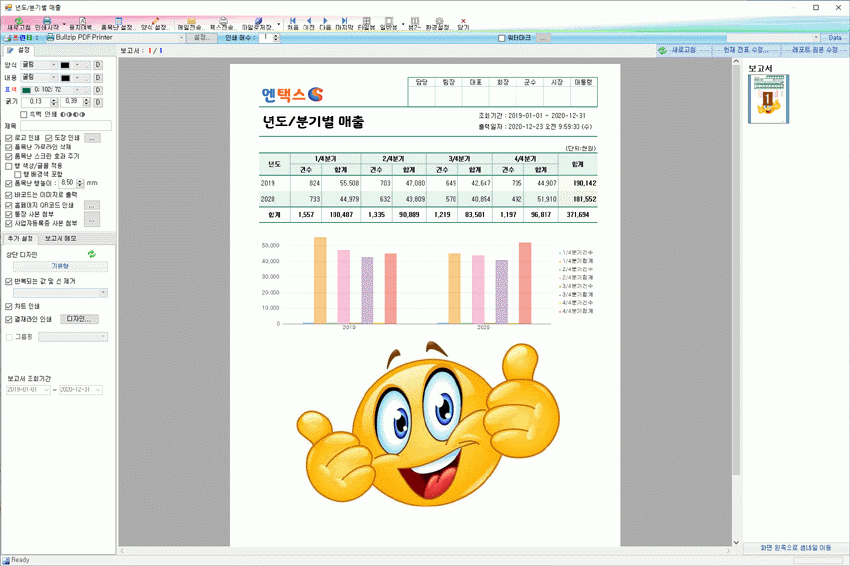
Task: Go to first page with 처음
Action: coord(293,23)
